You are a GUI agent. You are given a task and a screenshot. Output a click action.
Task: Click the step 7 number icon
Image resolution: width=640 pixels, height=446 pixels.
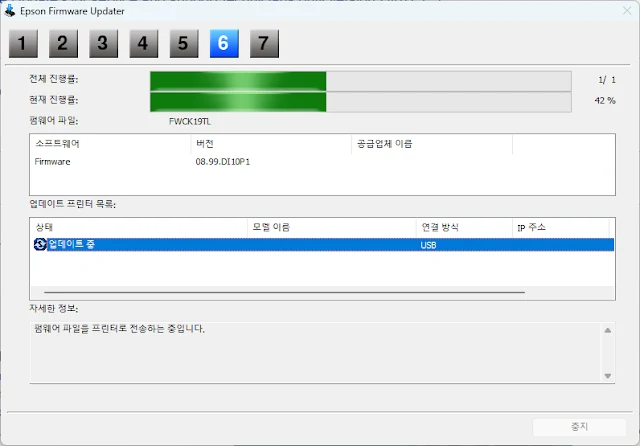264,43
